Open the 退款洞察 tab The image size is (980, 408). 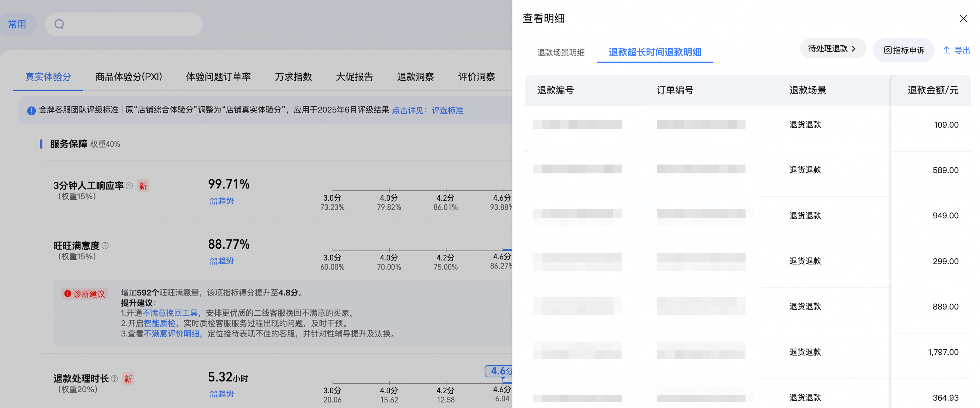pyautogui.click(x=416, y=76)
